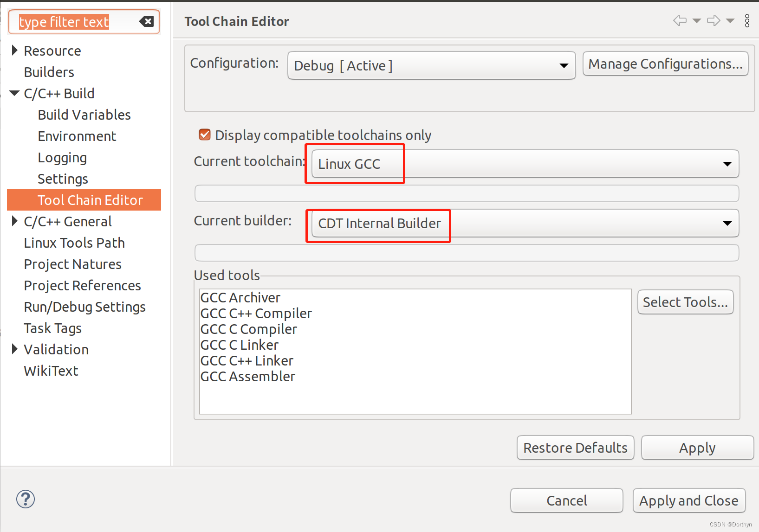
Task: Open the Current toolchain Linux GCC dropdown
Action: (x=525, y=164)
